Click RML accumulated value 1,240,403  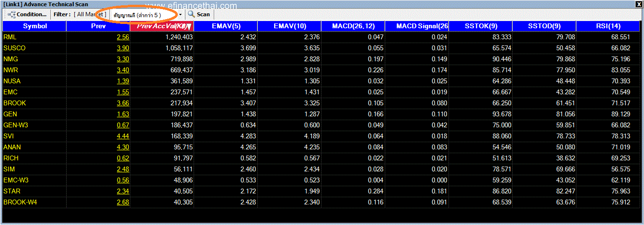pyautogui.click(x=179, y=37)
